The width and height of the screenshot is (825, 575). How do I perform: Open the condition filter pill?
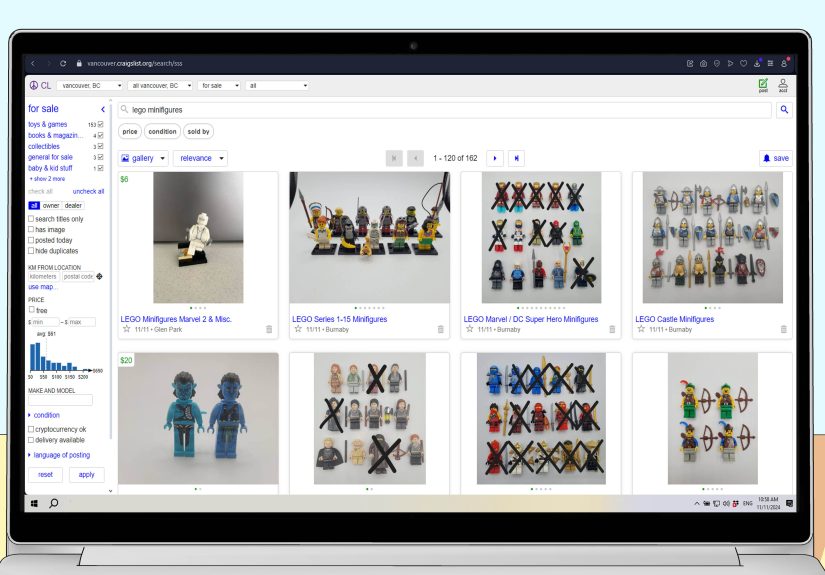point(162,132)
